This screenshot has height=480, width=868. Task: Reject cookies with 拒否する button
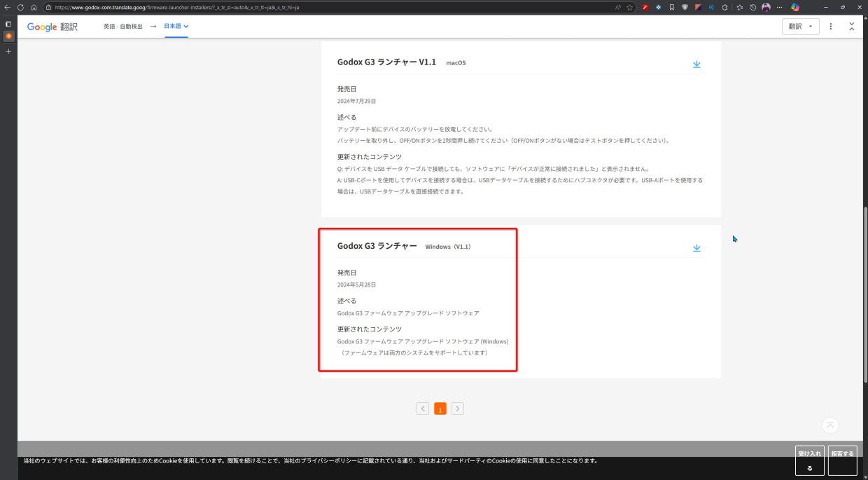(842, 460)
